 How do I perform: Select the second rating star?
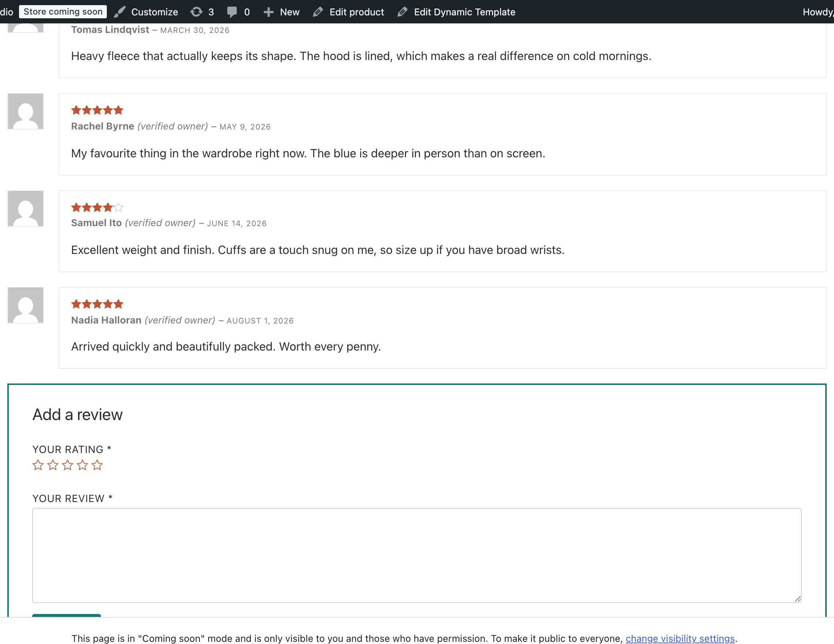click(x=53, y=465)
